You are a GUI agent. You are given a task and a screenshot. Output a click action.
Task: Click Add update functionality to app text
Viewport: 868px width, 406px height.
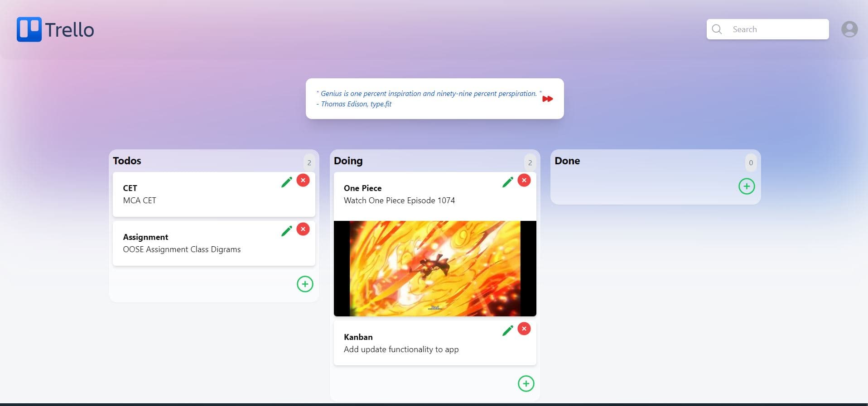(401, 349)
